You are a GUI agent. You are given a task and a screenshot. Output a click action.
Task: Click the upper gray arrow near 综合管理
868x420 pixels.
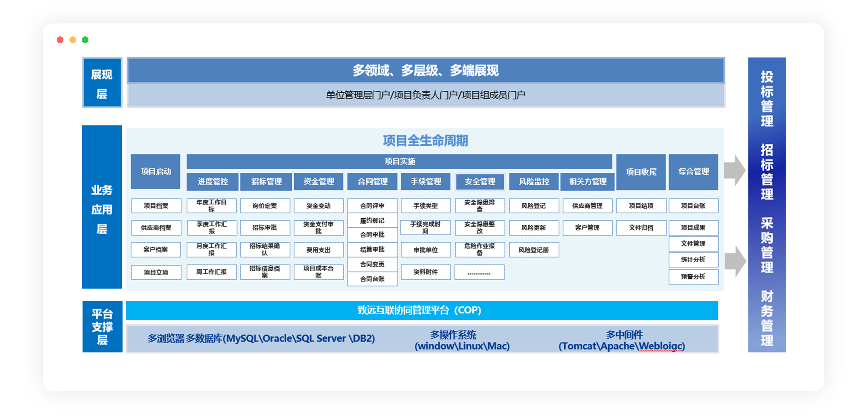735,170
